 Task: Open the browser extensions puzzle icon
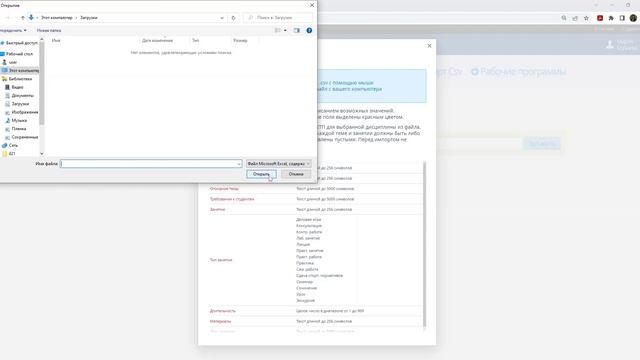click(x=611, y=18)
